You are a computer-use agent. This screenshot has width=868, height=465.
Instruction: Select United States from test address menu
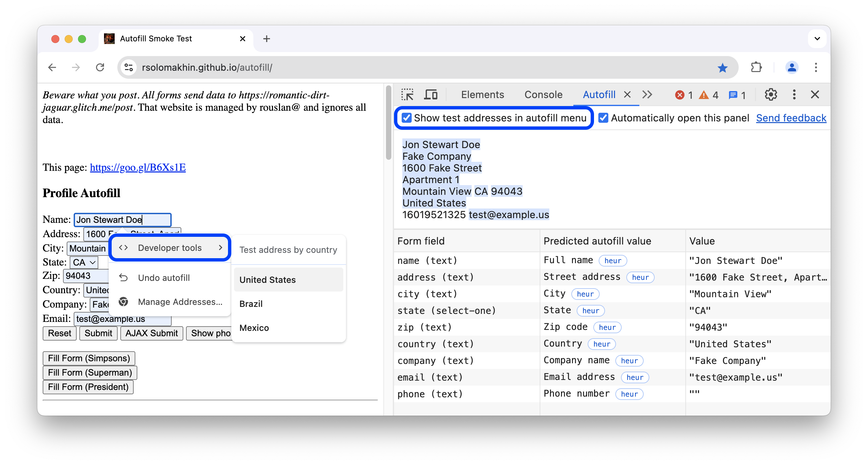pyautogui.click(x=267, y=280)
